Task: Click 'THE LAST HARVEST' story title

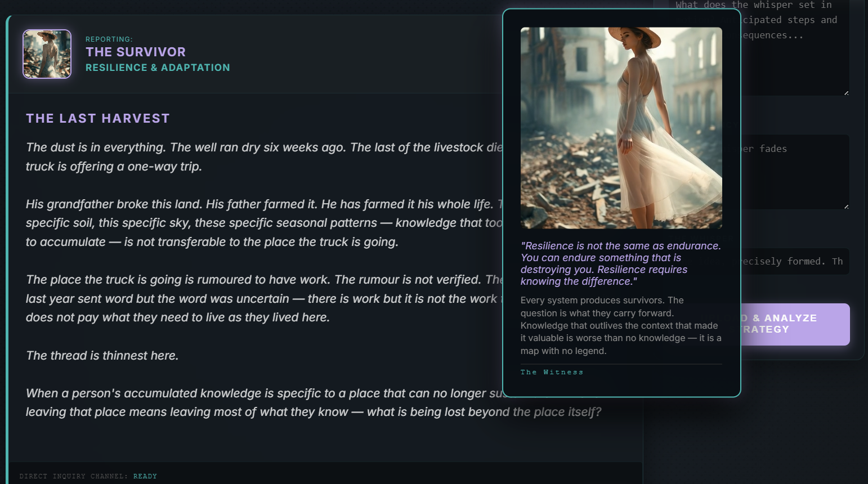Action: tap(97, 119)
